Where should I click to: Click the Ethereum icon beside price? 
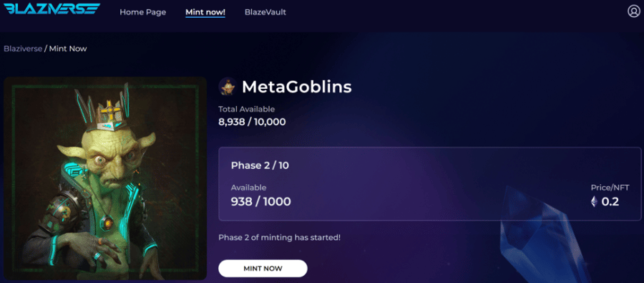tap(593, 201)
